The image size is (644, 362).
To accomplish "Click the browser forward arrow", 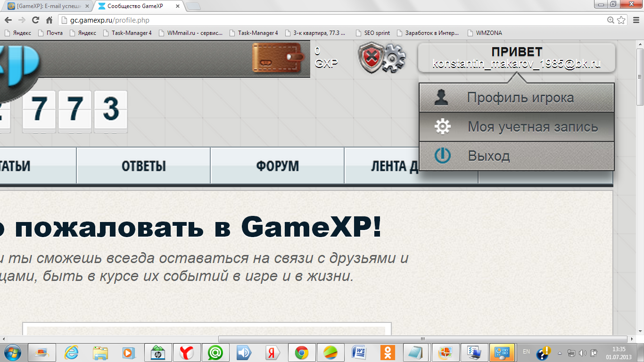I will coord(22,20).
